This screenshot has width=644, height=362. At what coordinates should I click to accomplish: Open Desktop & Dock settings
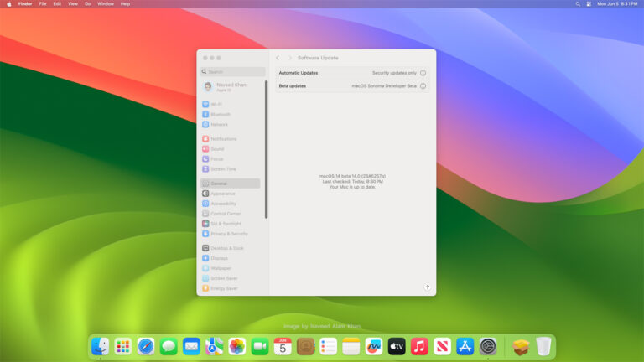[223, 248]
